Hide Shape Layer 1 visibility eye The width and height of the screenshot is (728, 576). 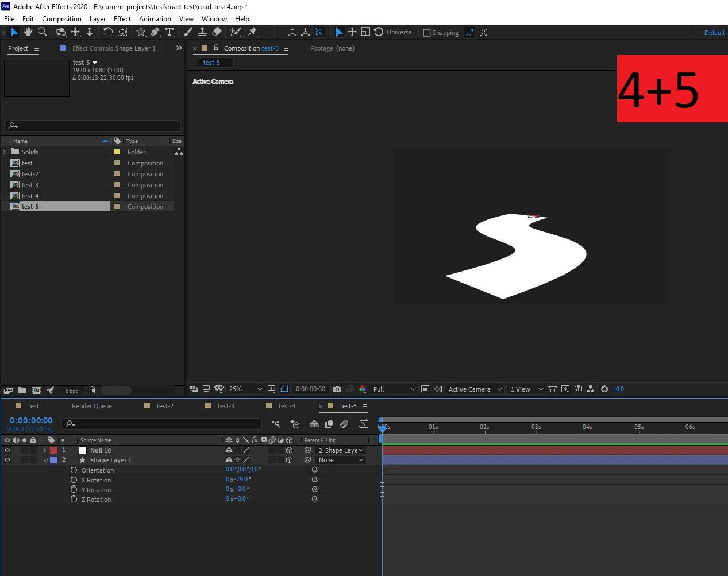coord(7,460)
